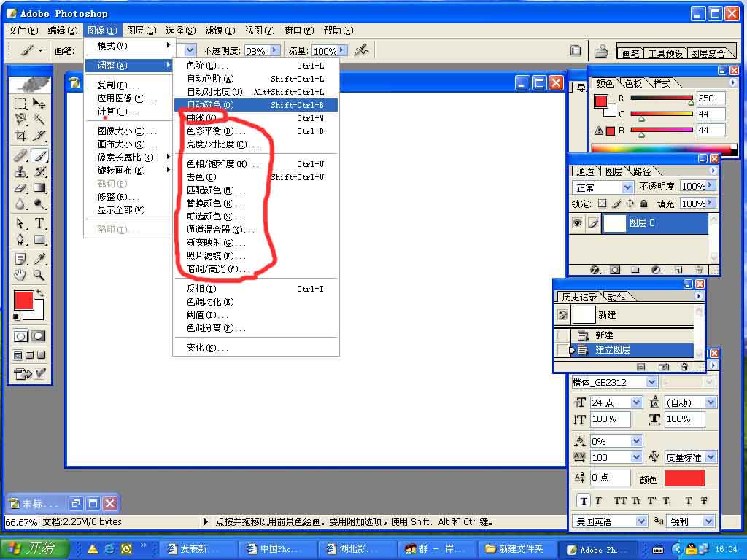
Task: Select the History Brush tool
Action: tap(39, 171)
